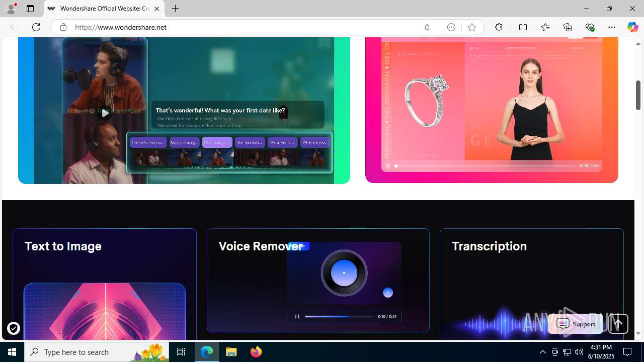The height and width of the screenshot is (362, 644).
Task: Seek the jewelry video progress bar
Action: (486, 165)
